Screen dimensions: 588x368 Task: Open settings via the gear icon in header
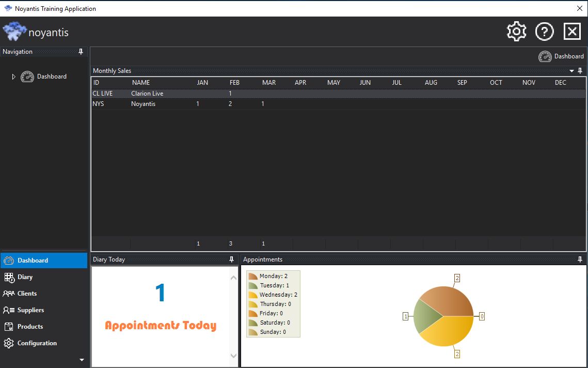tap(516, 32)
